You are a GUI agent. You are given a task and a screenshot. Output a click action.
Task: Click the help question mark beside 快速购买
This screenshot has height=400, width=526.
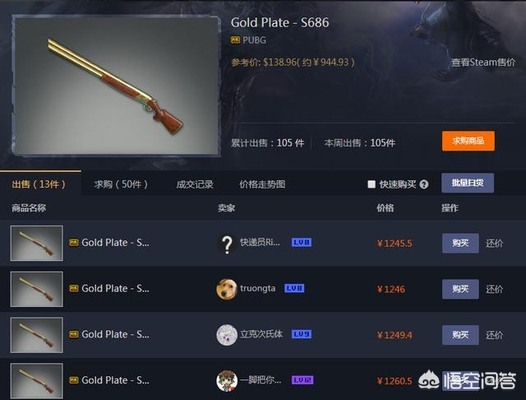[424, 184]
